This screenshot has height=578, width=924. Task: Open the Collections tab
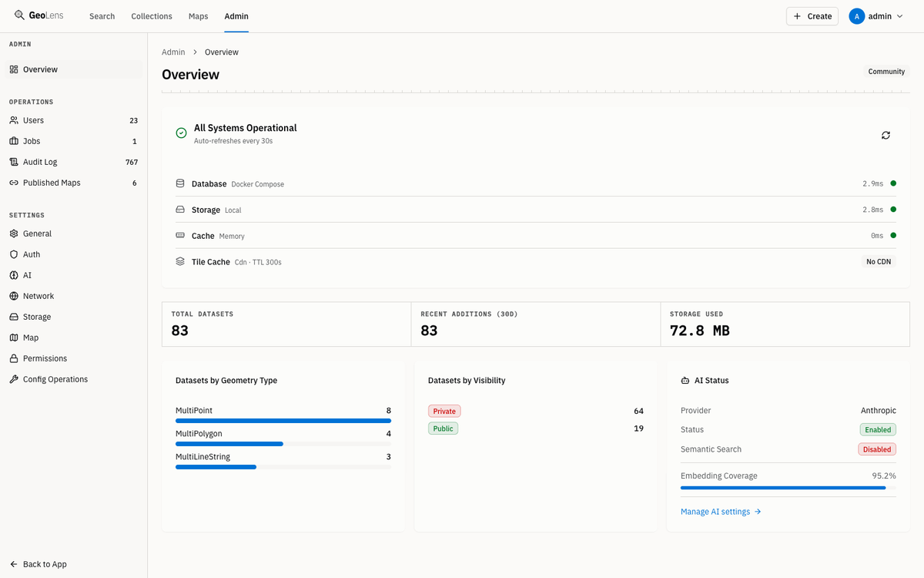pos(152,16)
